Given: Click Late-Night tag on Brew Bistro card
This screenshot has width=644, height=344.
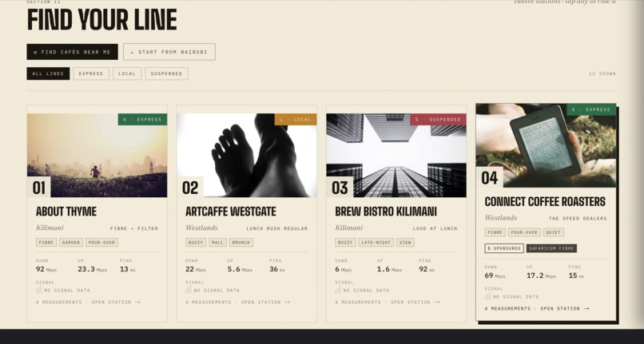Looking at the screenshot, I should (x=376, y=242).
